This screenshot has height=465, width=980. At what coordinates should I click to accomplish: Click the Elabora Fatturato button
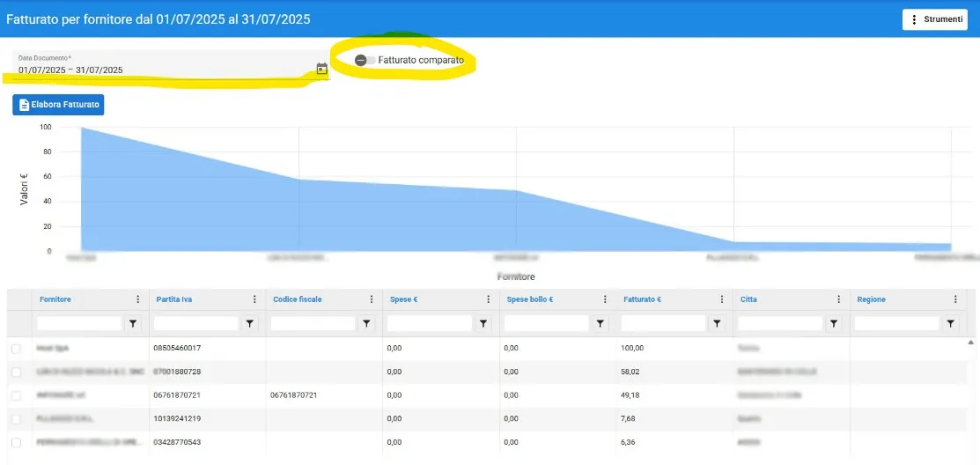[58, 105]
